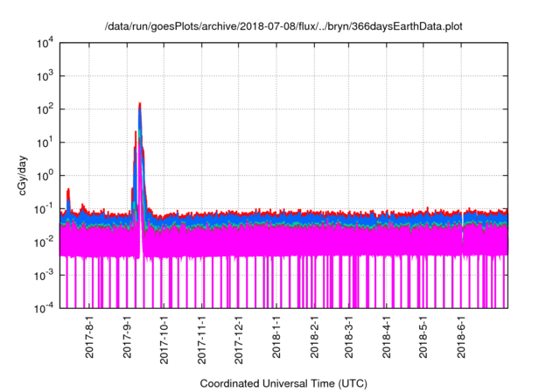The height and width of the screenshot is (392, 560).
Task: Click the 2017-10-1 date tick label
Action: coord(164,339)
